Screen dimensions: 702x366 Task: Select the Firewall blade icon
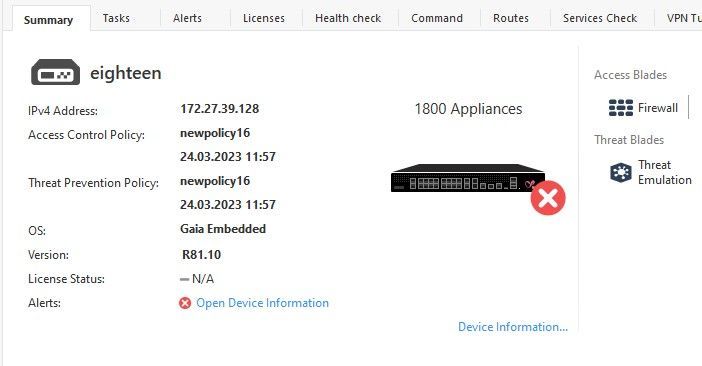621,108
